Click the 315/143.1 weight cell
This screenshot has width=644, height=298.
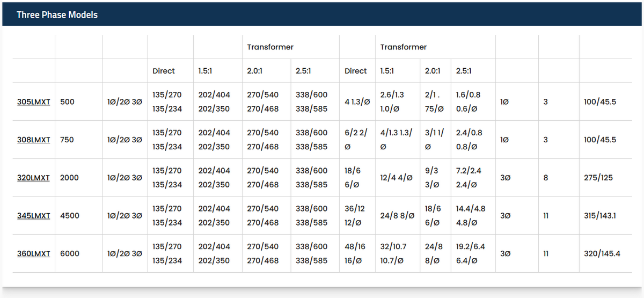(x=600, y=216)
